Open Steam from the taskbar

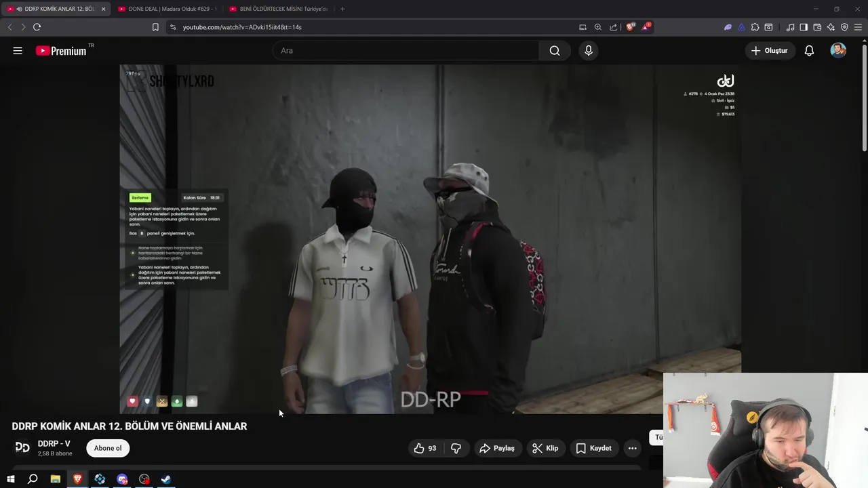point(165,479)
